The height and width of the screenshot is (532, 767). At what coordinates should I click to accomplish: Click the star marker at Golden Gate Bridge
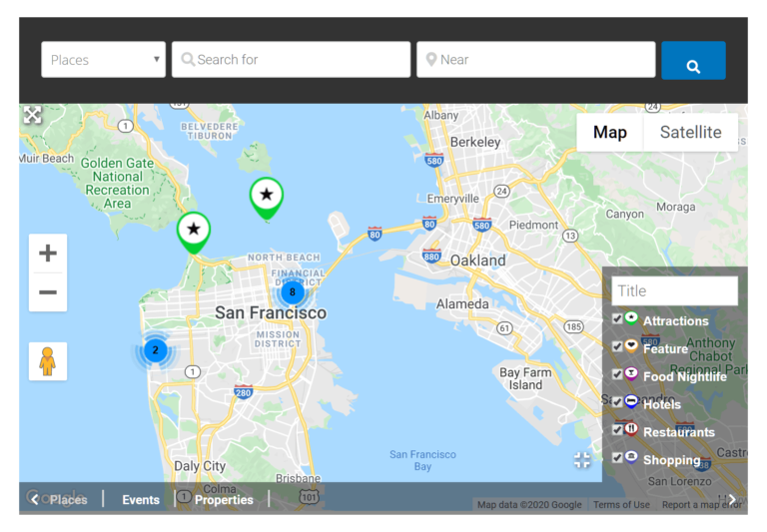194,233
